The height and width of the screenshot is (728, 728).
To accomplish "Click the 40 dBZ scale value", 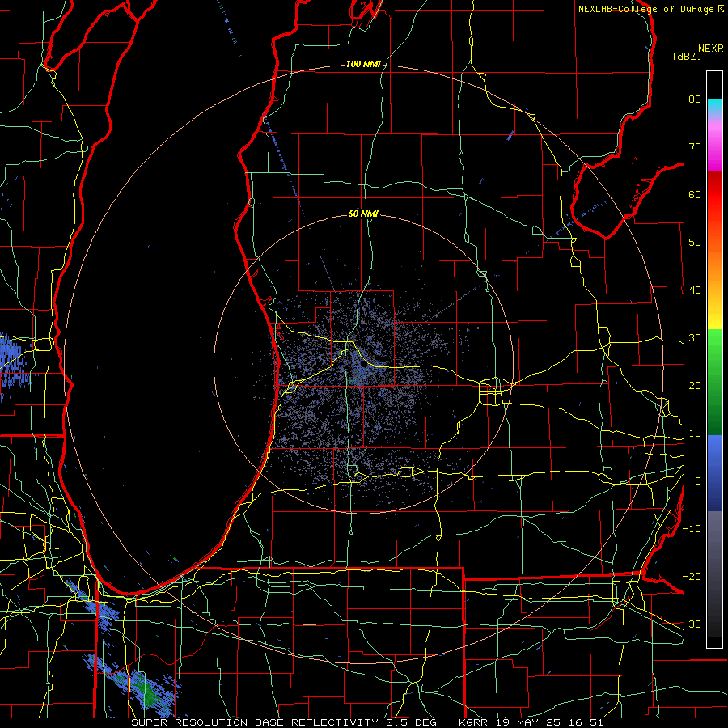I will coord(695,290).
